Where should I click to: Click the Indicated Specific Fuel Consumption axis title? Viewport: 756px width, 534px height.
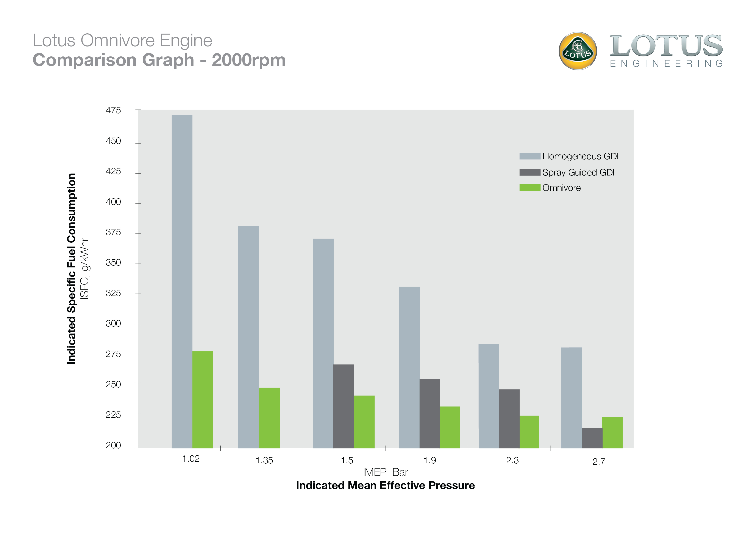(72, 269)
